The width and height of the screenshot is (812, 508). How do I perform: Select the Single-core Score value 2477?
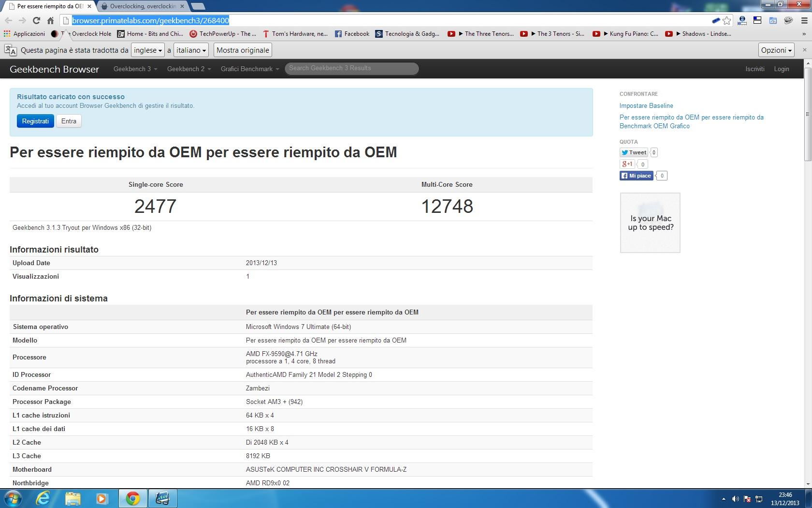155,207
